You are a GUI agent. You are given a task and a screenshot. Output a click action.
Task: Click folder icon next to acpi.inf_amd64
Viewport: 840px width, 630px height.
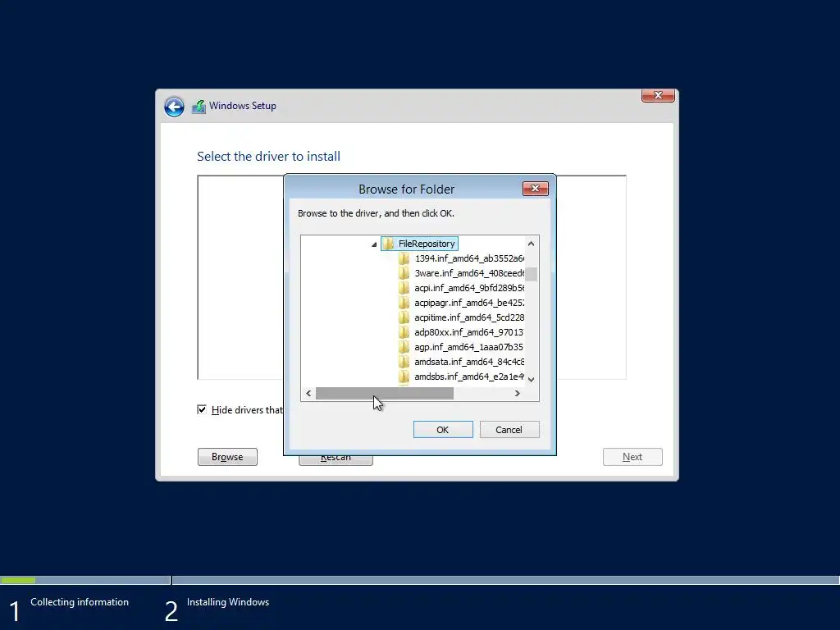[x=404, y=288]
